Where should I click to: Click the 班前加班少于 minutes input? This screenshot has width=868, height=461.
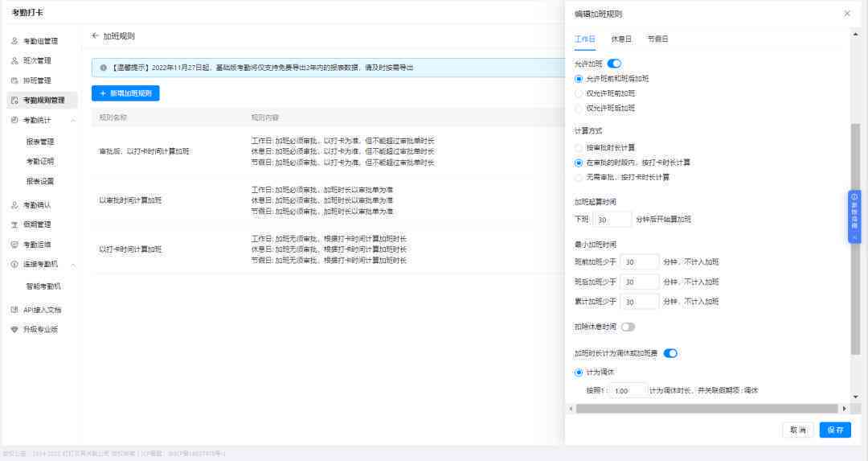point(640,262)
